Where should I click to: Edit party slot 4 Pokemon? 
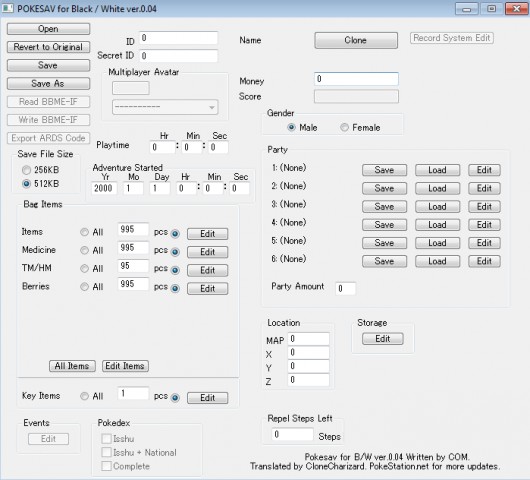point(484,225)
